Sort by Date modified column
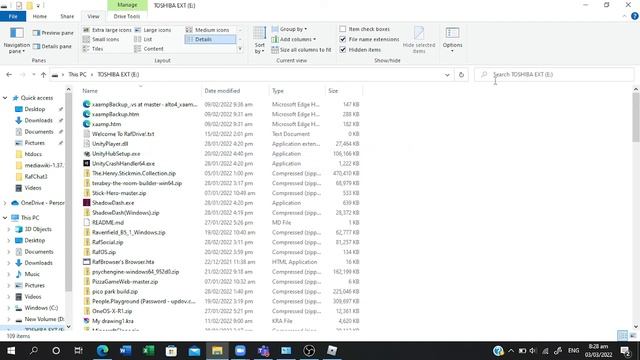The image size is (640, 360). click(235, 91)
